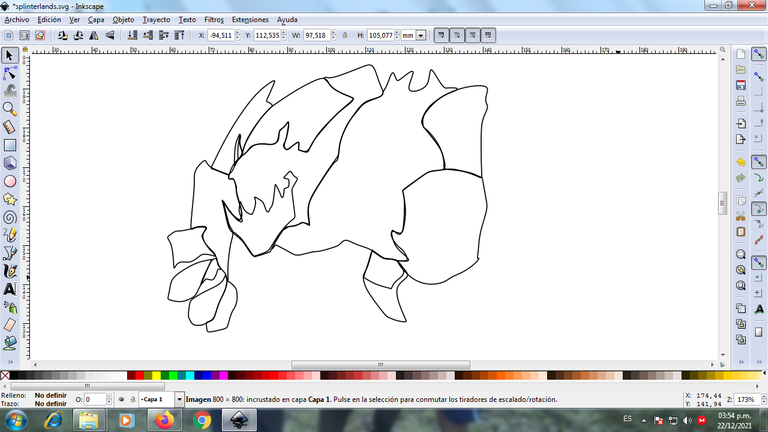
Task: Toggle snap to text baseline (A icon)
Action: (x=758, y=309)
